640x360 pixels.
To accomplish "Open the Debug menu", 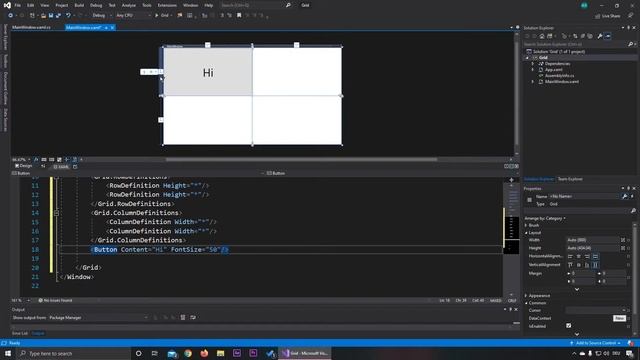I will 96,5.
